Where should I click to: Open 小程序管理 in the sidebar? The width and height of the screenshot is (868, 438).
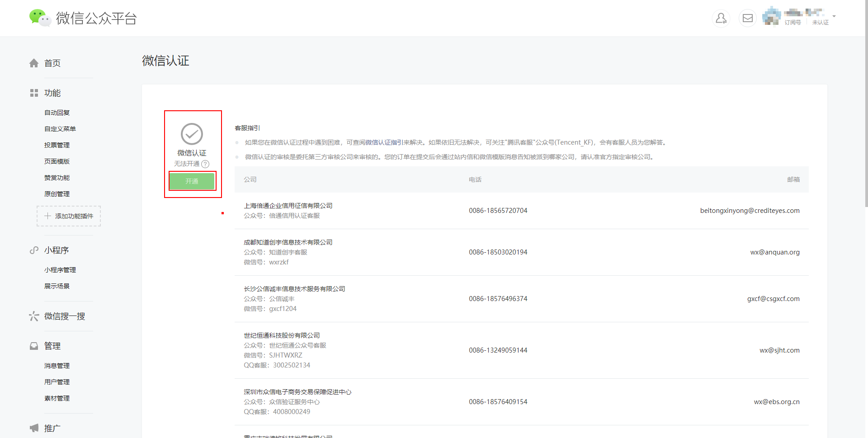click(x=60, y=270)
